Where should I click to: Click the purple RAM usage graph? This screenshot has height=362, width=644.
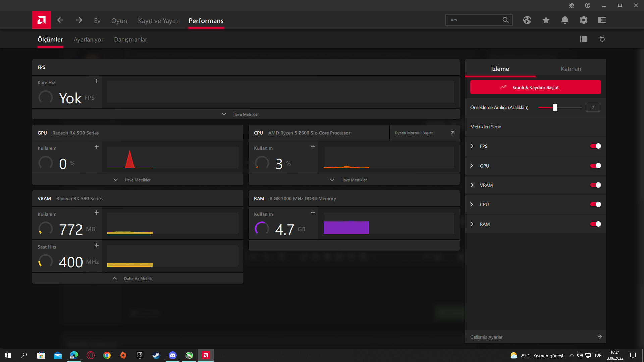[x=346, y=228]
